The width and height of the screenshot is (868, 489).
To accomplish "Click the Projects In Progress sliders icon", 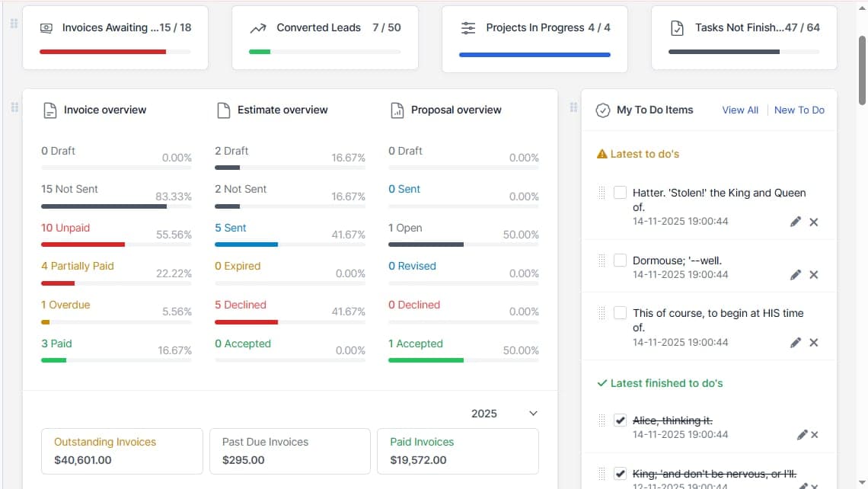I will pos(468,27).
